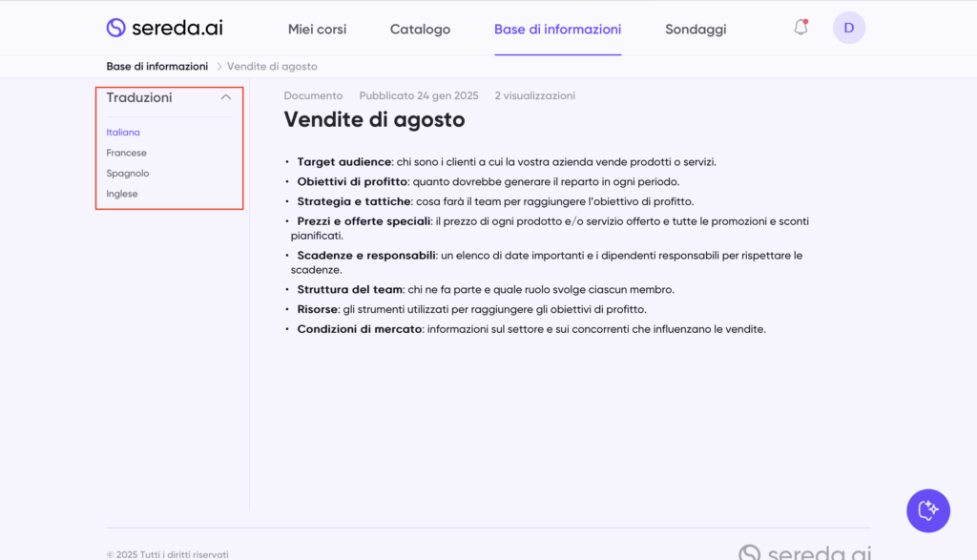
Task: Select the Base di informazioni tab
Action: tap(557, 30)
